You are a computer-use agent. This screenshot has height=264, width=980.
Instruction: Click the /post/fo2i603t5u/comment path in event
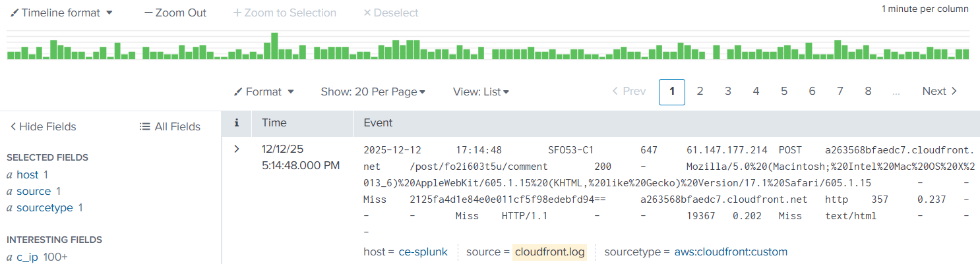(479, 167)
